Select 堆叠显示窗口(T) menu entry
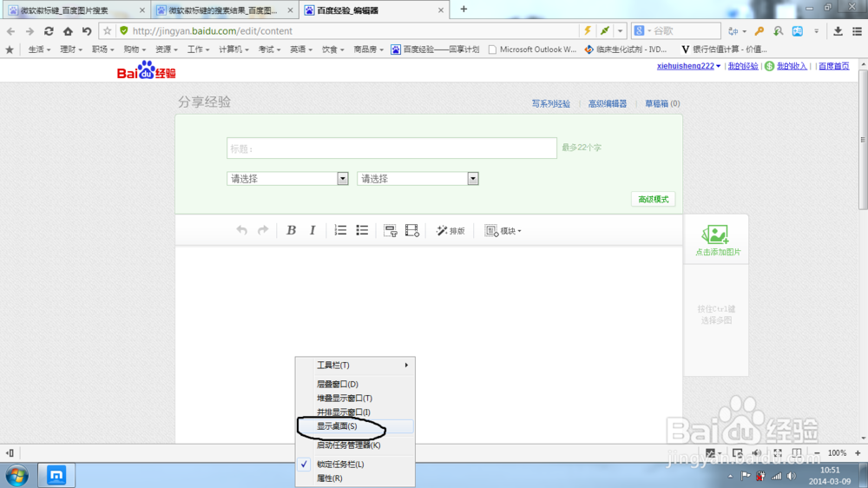Viewport: 868px width, 488px height. 355,399
